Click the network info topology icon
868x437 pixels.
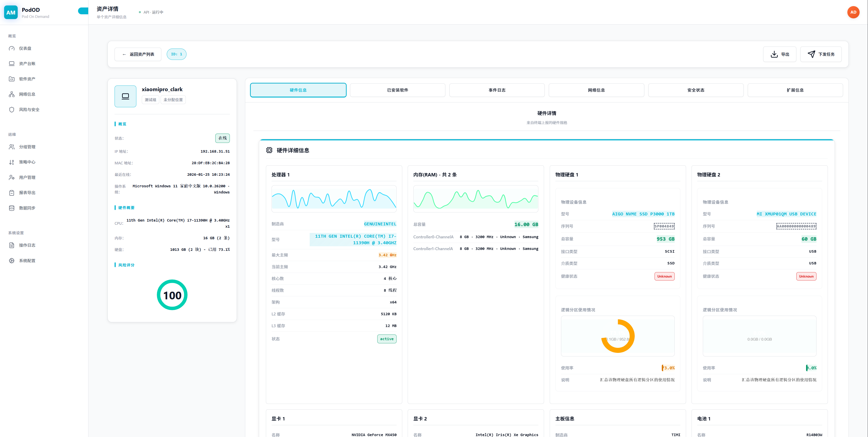pyautogui.click(x=12, y=94)
